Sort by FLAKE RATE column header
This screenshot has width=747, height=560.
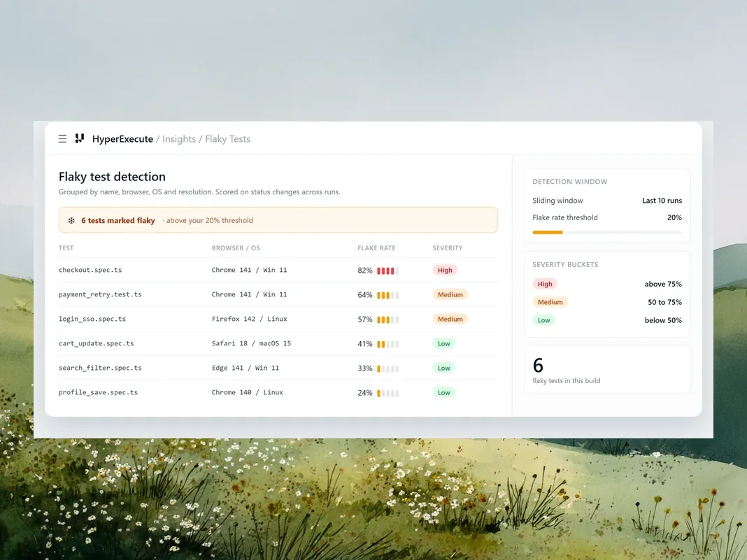pyautogui.click(x=376, y=248)
